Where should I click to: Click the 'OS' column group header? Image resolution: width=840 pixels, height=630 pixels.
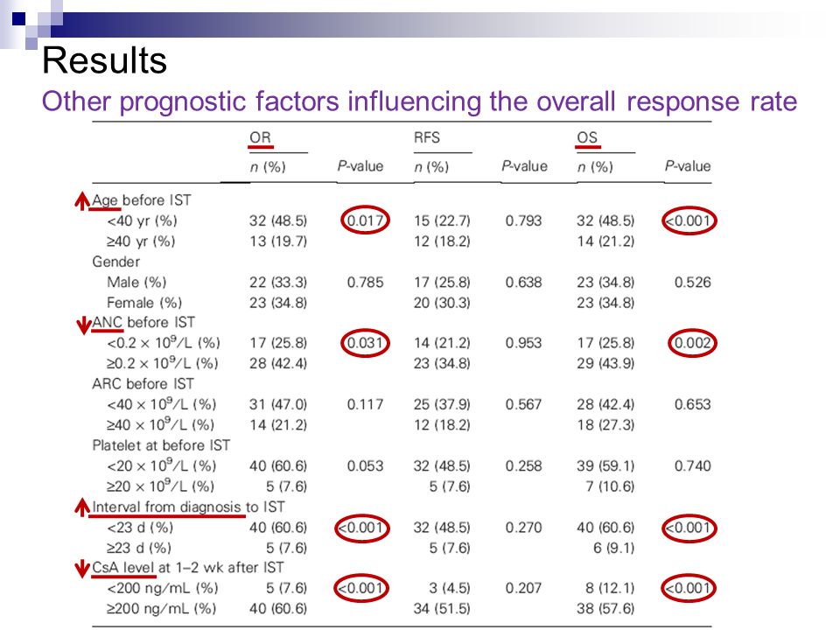(587, 137)
